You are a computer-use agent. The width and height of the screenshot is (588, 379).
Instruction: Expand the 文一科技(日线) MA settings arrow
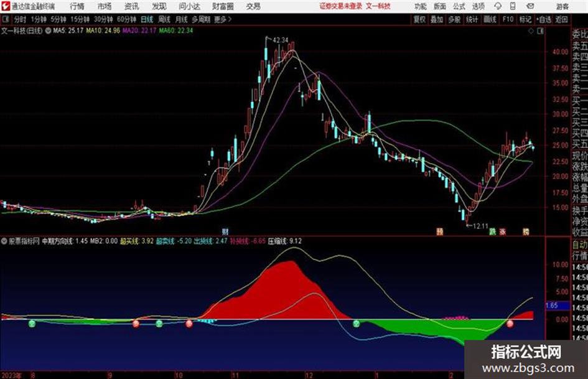(48, 30)
